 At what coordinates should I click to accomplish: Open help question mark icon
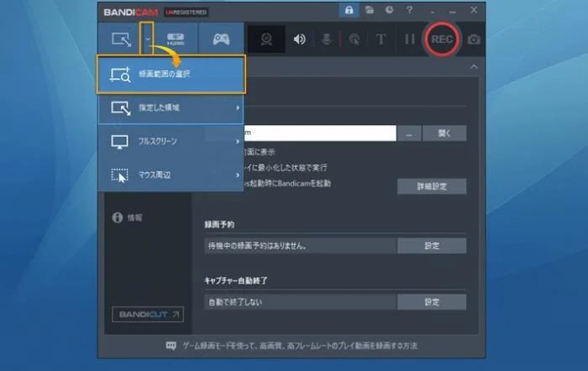coord(410,10)
